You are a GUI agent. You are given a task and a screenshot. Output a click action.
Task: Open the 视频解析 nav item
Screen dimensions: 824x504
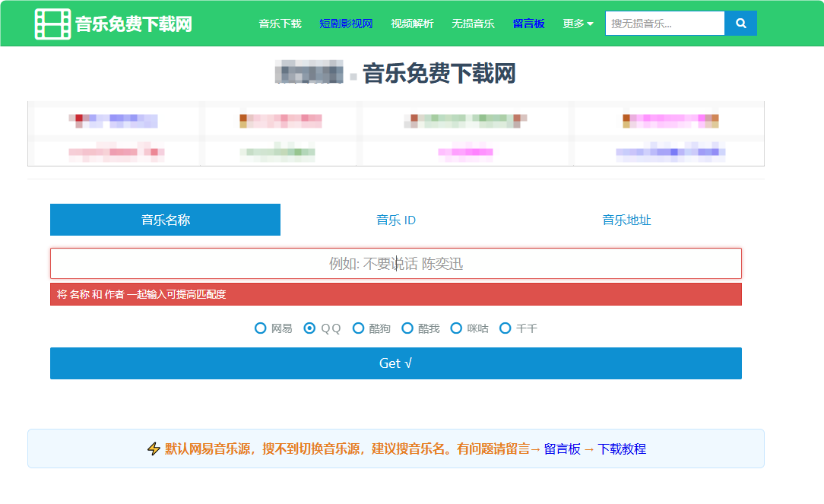[412, 24]
